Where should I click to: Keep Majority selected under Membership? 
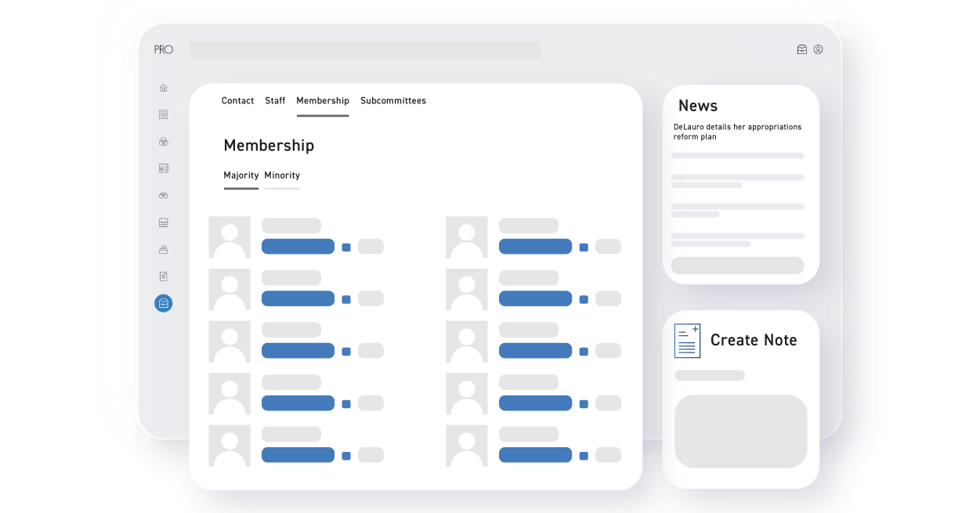point(240,175)
